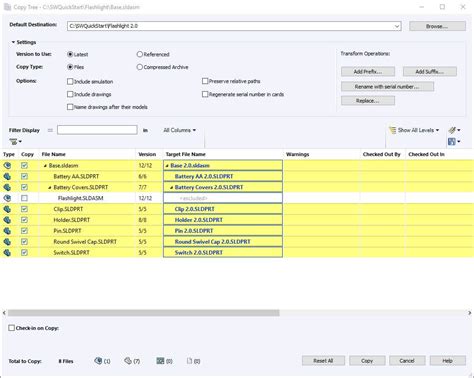Click file name Pin.SLDPRT

coord(67,231)
